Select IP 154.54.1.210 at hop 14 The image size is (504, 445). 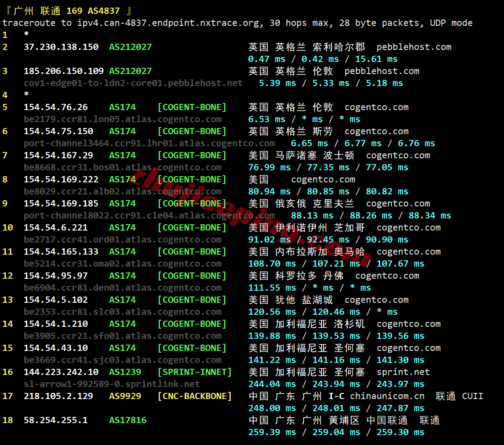56,324
